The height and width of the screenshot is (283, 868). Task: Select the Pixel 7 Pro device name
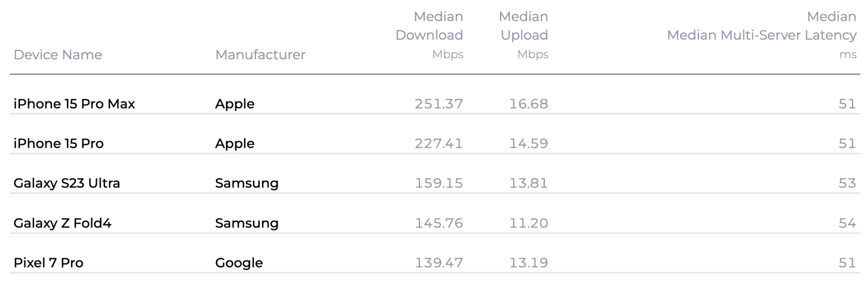49,263
